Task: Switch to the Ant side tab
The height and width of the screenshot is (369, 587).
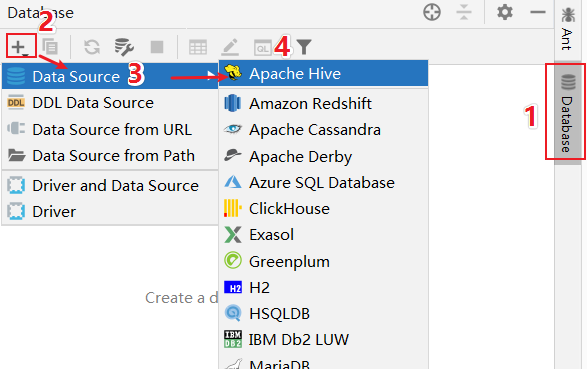Action: [x=568, y=29]
